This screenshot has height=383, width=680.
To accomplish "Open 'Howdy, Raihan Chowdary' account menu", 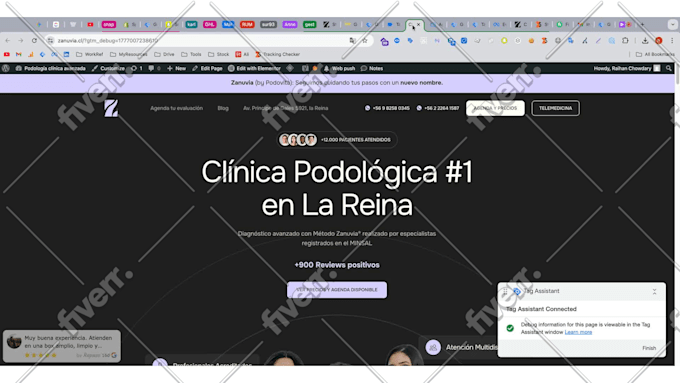I will (627, 68).
